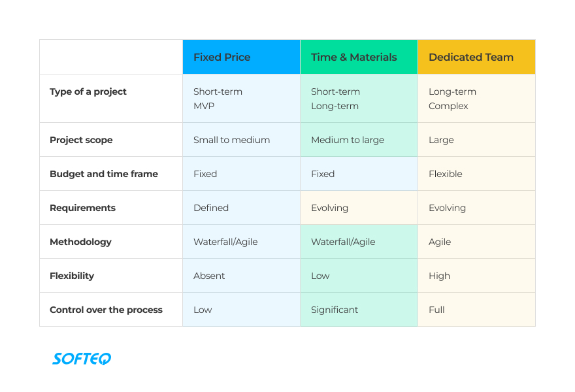Click the 'Requirements' row label
The image size is (575, 392).
[82, 208]
